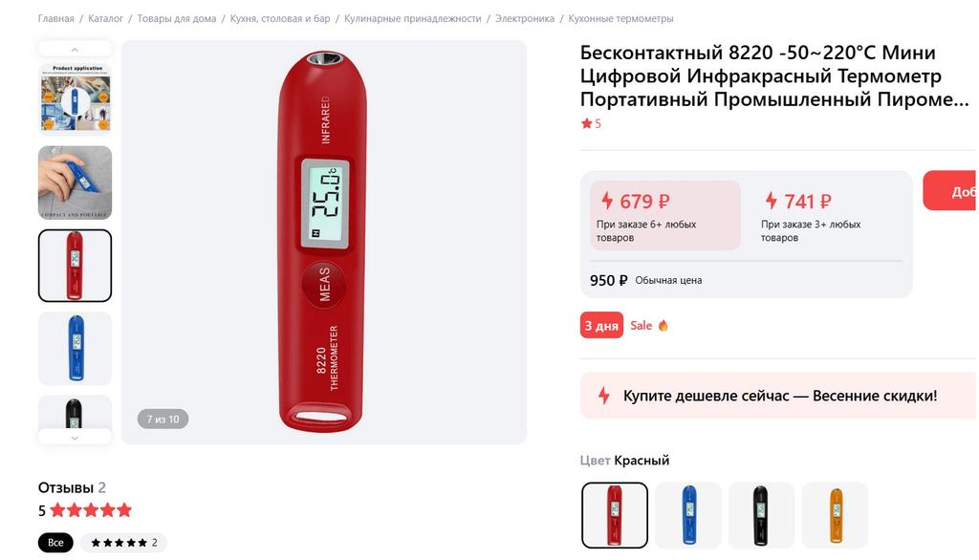
Task: Choose the orange color swatch
Action: 835,515
